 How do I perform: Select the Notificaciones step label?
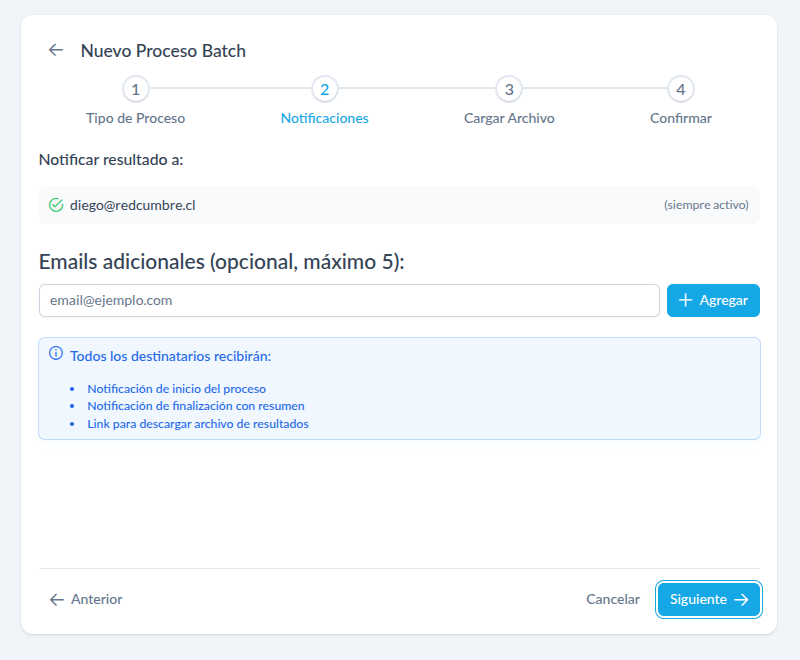324,118
